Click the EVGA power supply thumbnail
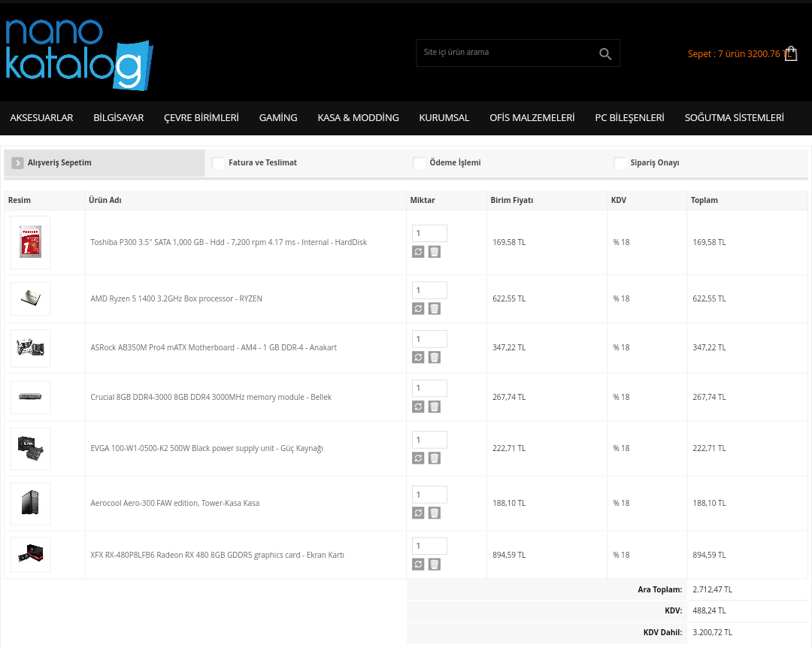This screenshot has width=812, height=648. [x=31, y=448]
